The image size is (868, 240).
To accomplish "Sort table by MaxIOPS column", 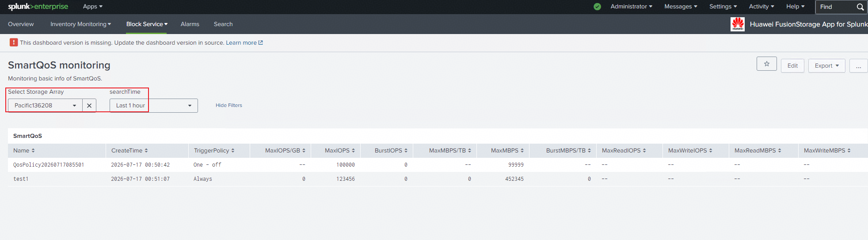I will point(340,151).
